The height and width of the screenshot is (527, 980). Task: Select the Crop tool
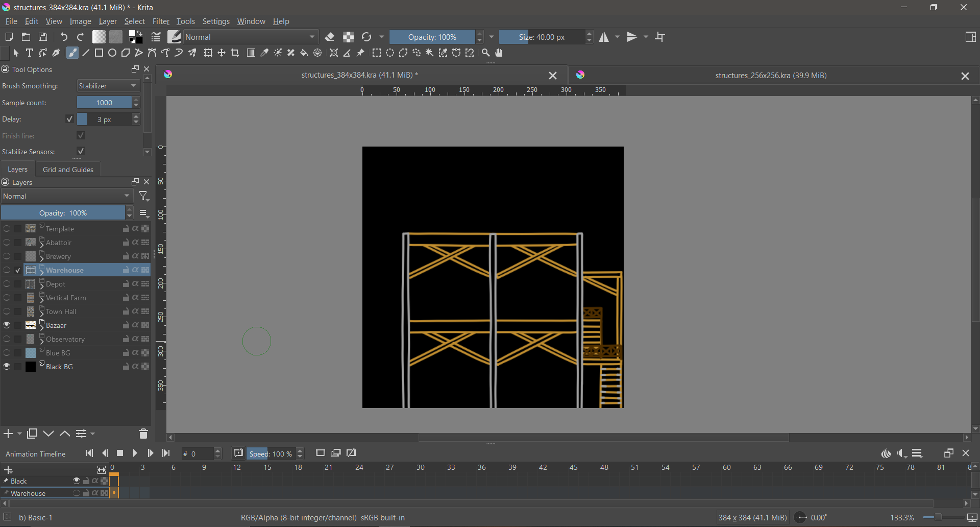pyautogui.click(x=235, y=53)
